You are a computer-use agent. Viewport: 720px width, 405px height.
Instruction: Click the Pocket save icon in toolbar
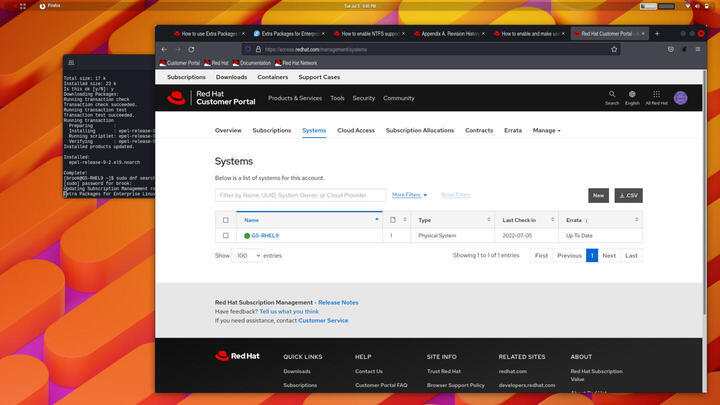pyautogui.click(x=671, y=49)
